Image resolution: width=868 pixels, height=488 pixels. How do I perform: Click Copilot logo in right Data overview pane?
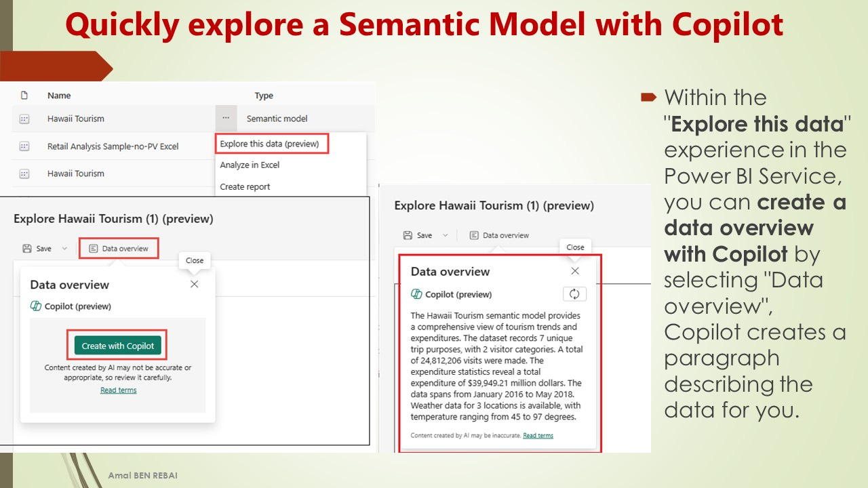(x=417, y=294)
